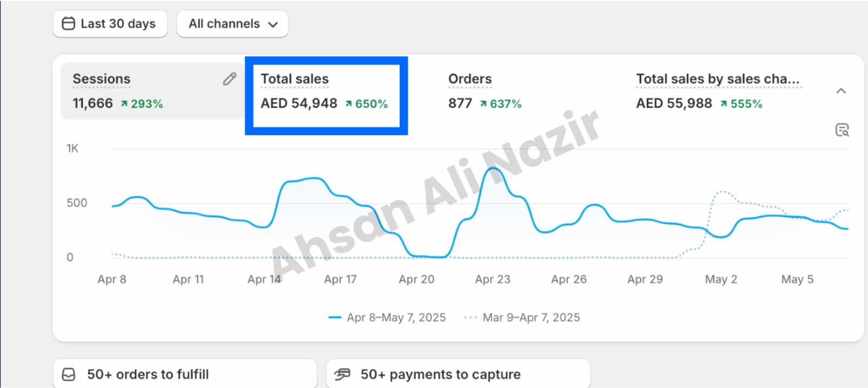The width and height of the screenshot is (868, 388).
Task: Open 50+ payments to capture
Action: 458,374
